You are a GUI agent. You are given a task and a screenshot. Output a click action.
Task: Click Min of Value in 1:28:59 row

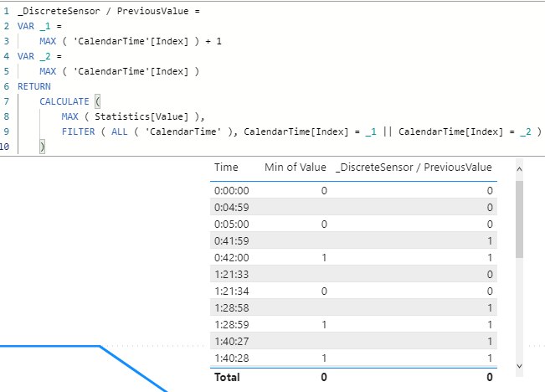coord(324,324)
